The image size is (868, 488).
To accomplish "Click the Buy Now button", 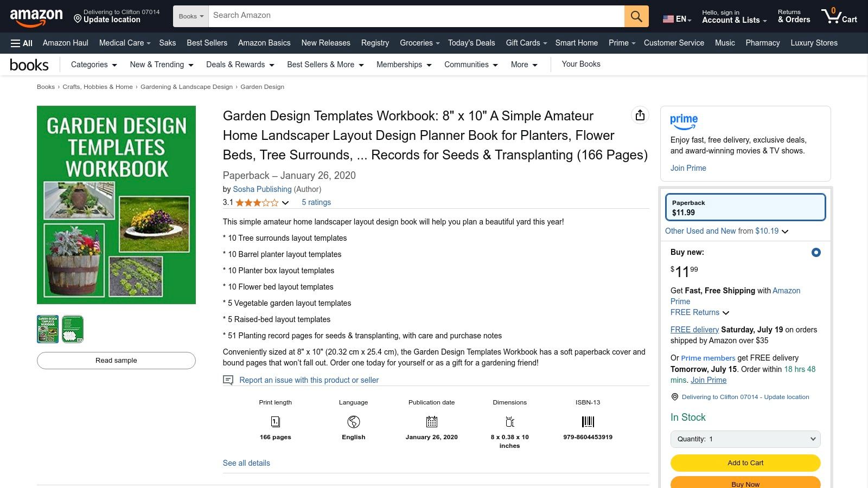I will click(x=745, y=483).
